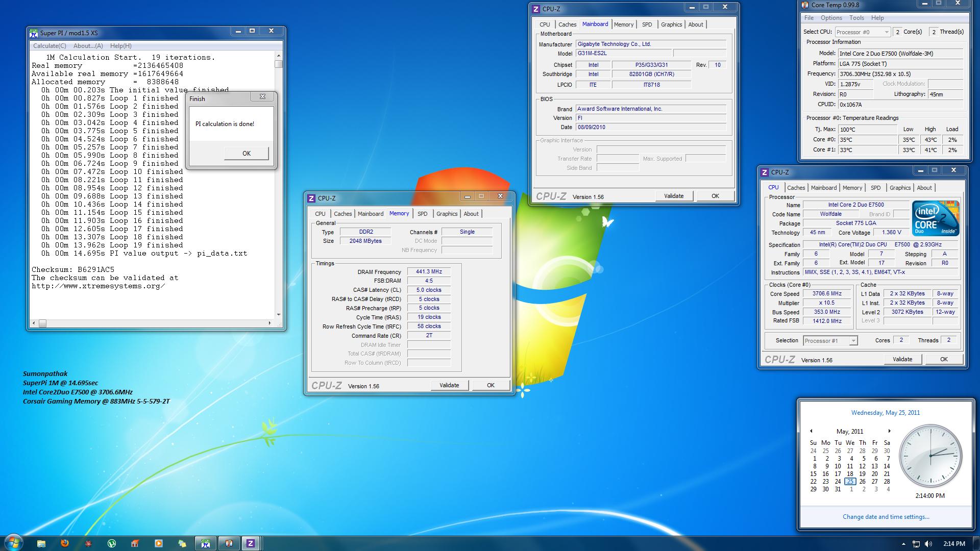
Task: Open Change date and time settings link
Action: click(886, 517)
